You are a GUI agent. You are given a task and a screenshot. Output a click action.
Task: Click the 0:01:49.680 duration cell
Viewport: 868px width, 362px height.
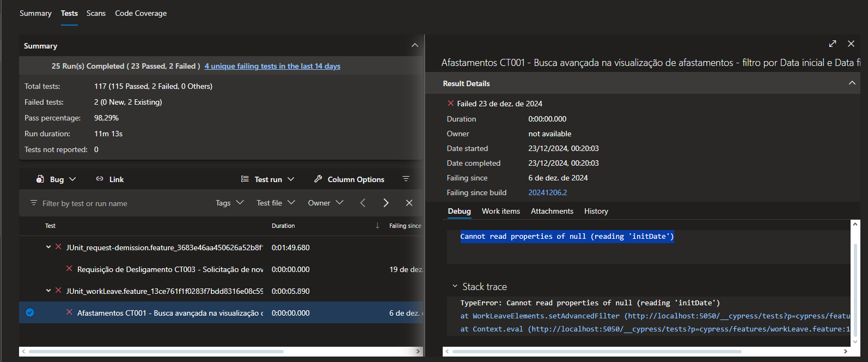click(x=291, y=248)
